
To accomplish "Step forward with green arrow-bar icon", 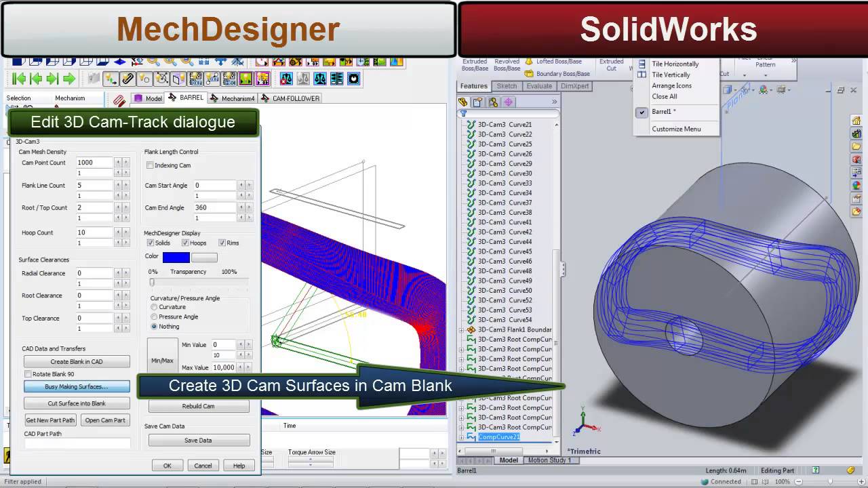I will (x=52, y=79).
